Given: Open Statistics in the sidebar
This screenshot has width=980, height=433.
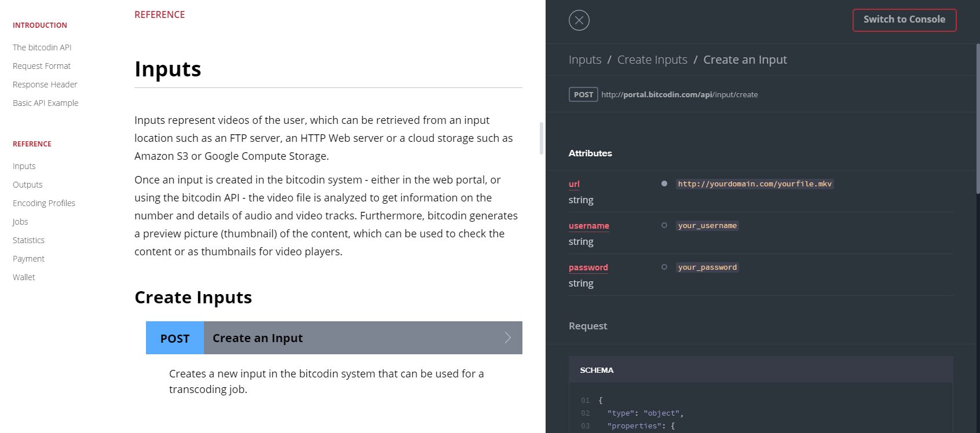Looking at the screenshot, I should (28, 240).
